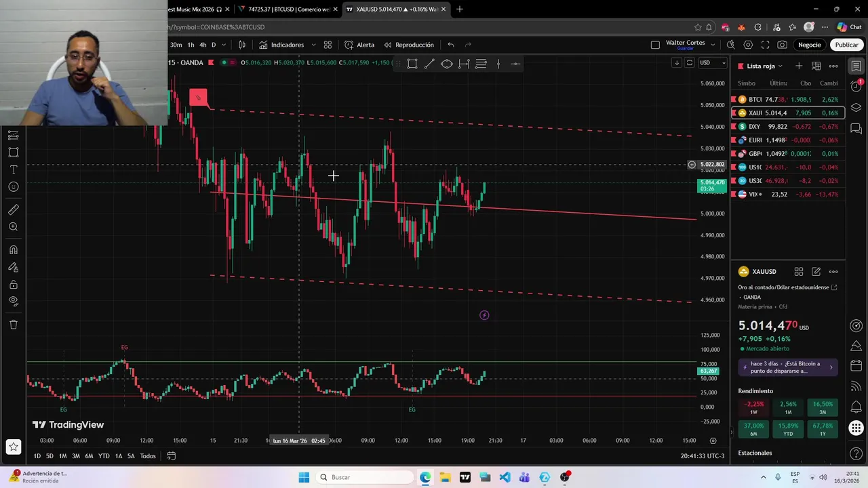Open the alerts clock icon in right sidebar
Image resolution: width=868 pixels, height=488 pixels.
856,87
